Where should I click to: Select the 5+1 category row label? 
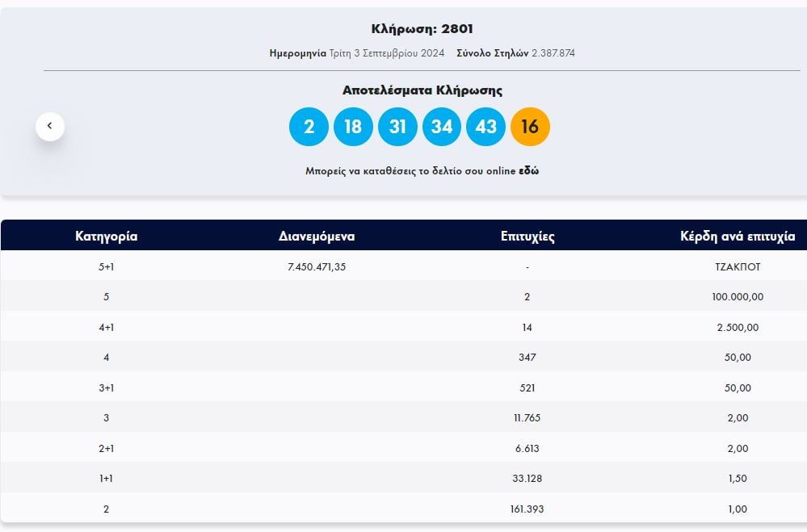pos(106,266)
